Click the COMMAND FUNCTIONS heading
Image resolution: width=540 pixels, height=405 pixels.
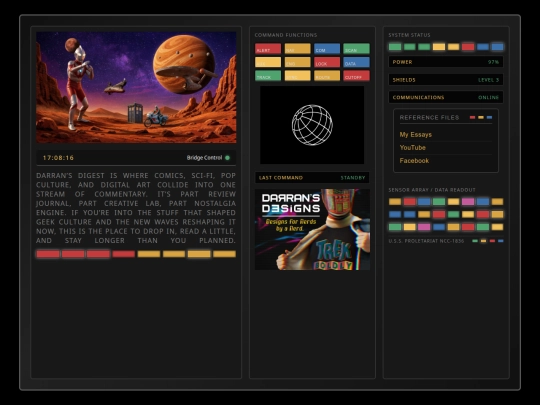[x=286, y=35]
